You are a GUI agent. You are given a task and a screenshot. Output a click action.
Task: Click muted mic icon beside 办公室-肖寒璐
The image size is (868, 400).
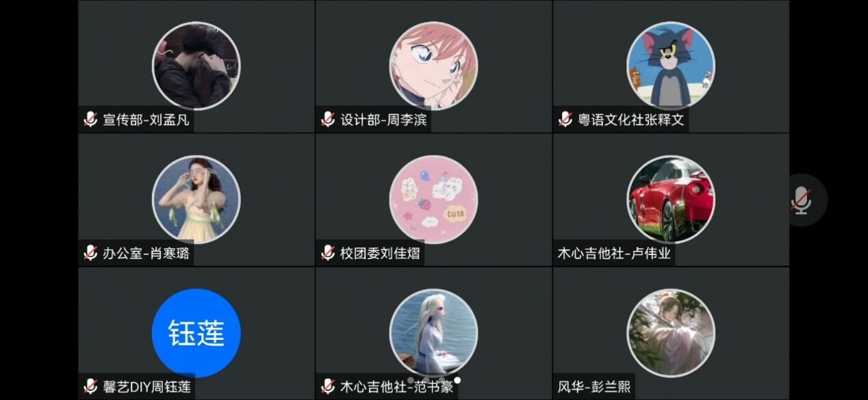(90, 253)
